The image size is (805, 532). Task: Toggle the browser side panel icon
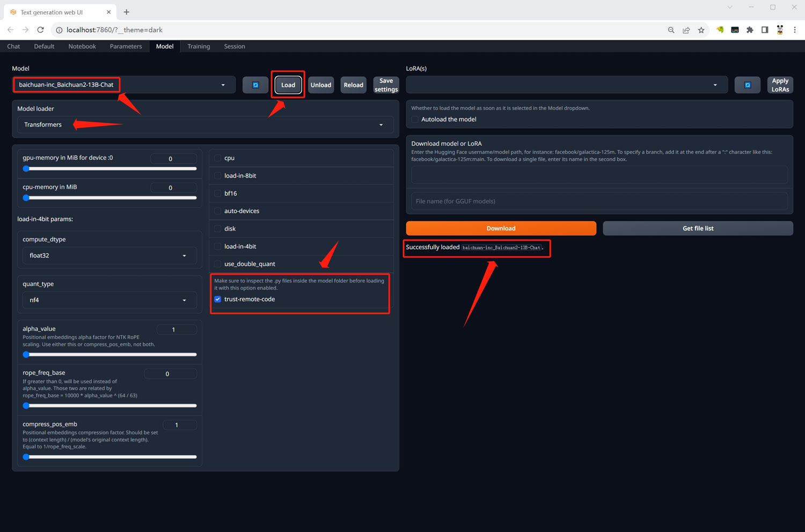tap(765, 30)
